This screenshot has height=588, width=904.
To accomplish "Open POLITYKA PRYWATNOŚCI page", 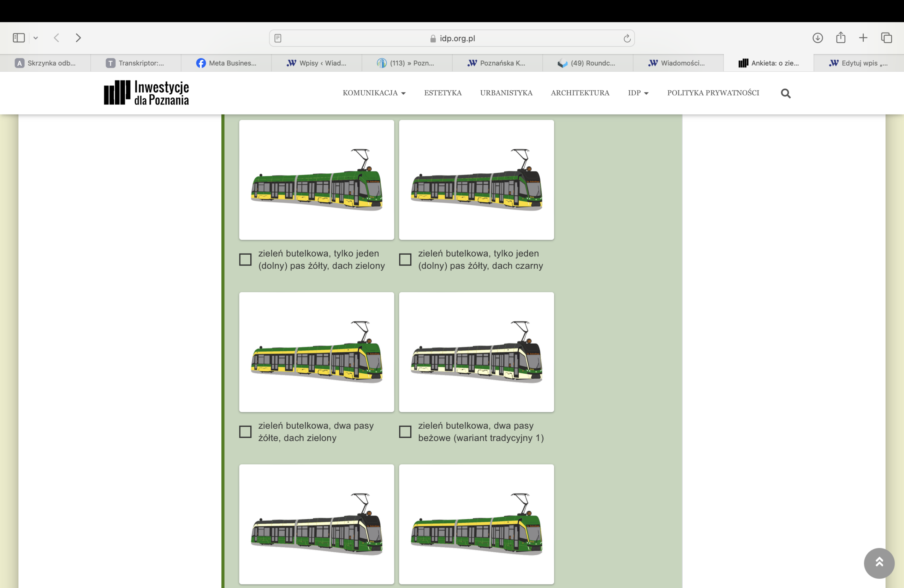I will point(713,93).
